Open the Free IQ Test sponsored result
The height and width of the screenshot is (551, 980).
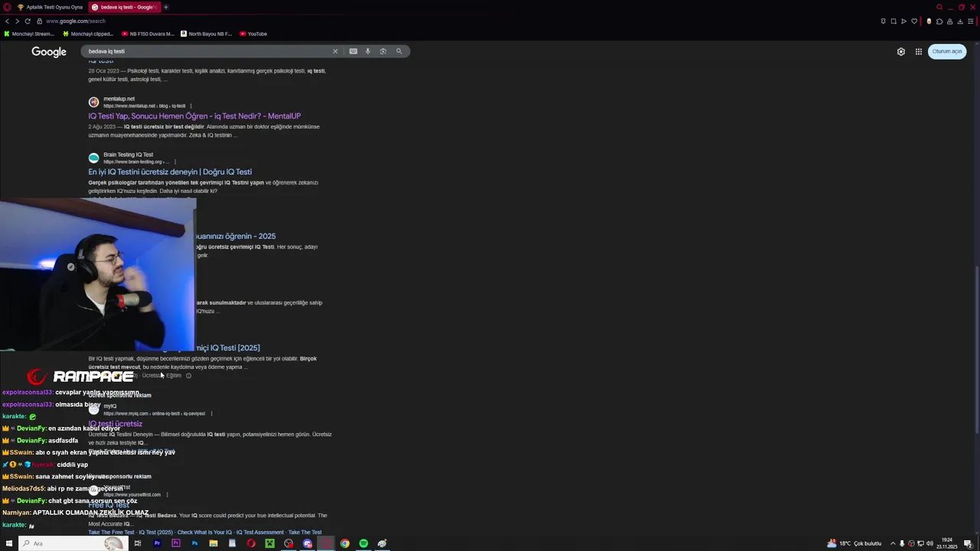click(109, 505)
